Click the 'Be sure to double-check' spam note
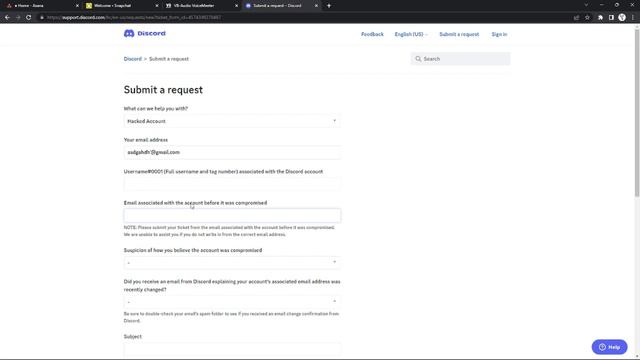This screenshot has height=360, width=640. [x=231, y=317]
